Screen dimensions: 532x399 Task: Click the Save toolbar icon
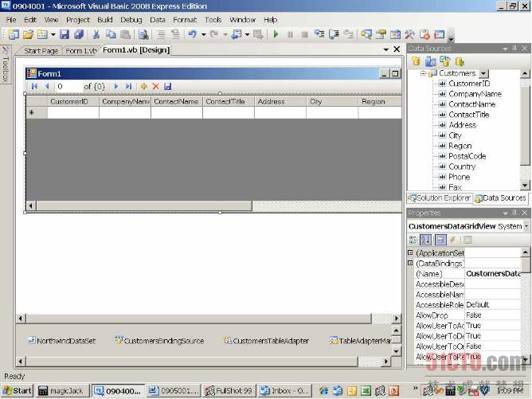pyautogui.click(x=65, y=34)
